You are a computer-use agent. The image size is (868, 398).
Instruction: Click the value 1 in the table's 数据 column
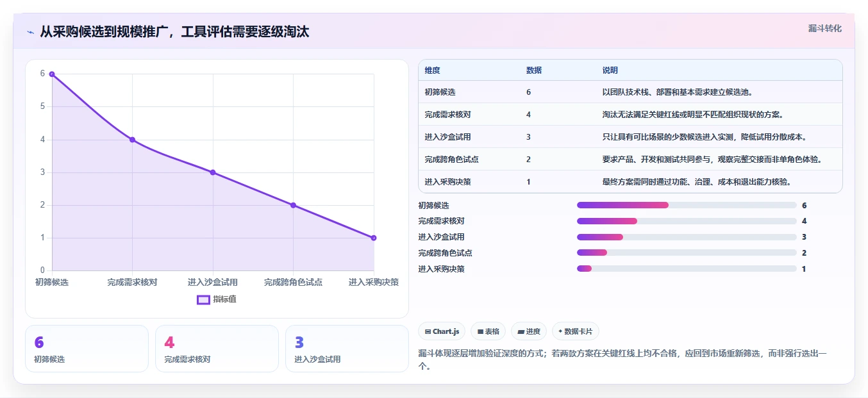(528, 182)
